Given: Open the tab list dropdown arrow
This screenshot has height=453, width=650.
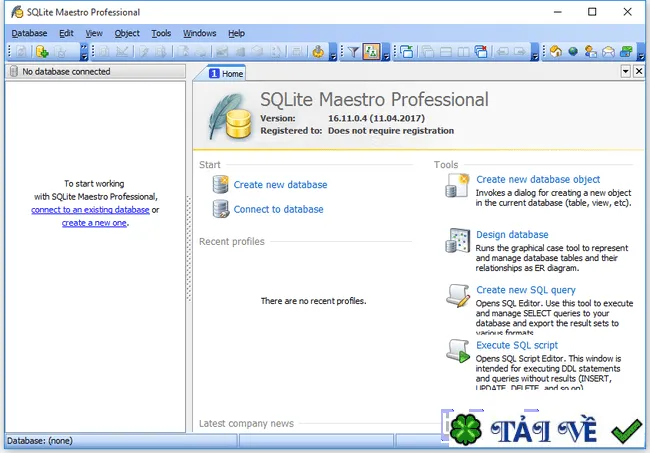Looking at the screenshot, I should click(626, 71).
